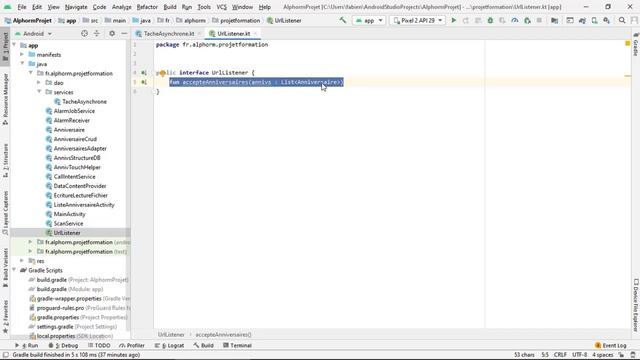Toggle the 1: Project tool window tab
The width and height of the screenshot is (640, 360).
pyautogui.click(x=5, y=48)
